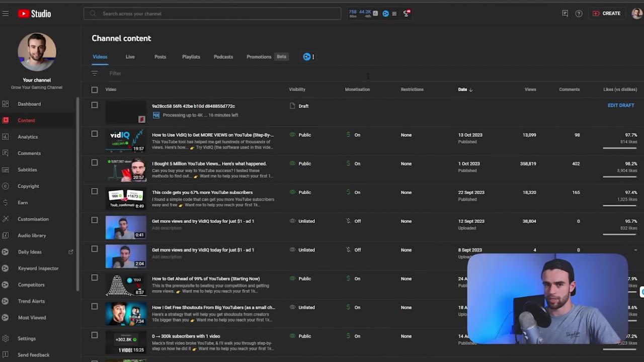Click likes bar for How to Use VidIQ video
The width and height of the screenshot is (644, 362).
pos(620,148)
